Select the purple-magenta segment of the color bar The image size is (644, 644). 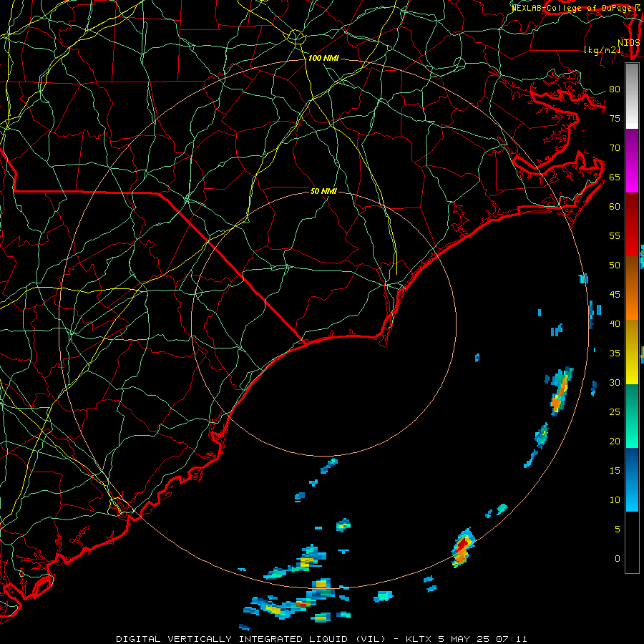pos(632,160)
